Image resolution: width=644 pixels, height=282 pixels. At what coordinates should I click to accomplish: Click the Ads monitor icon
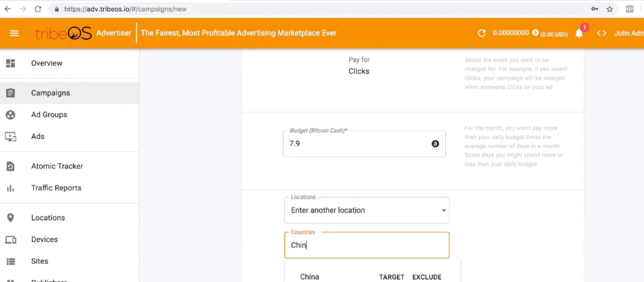click(x=10, y=137)
